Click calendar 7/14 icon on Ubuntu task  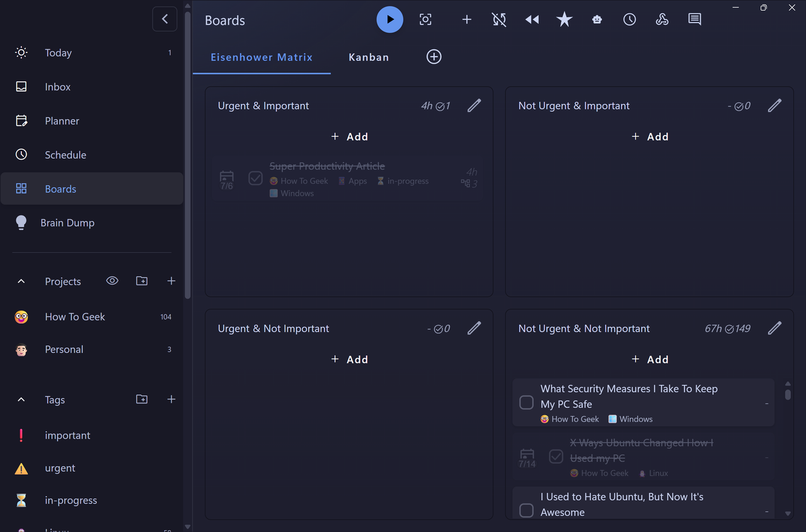[527, 458]
